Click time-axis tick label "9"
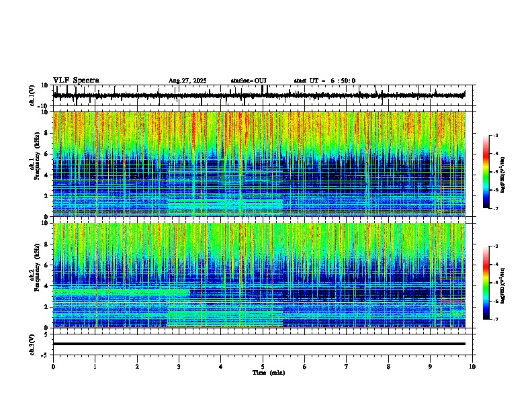Image resolution: width=532 pixels, height=411 pixels. tap(430, 367)
